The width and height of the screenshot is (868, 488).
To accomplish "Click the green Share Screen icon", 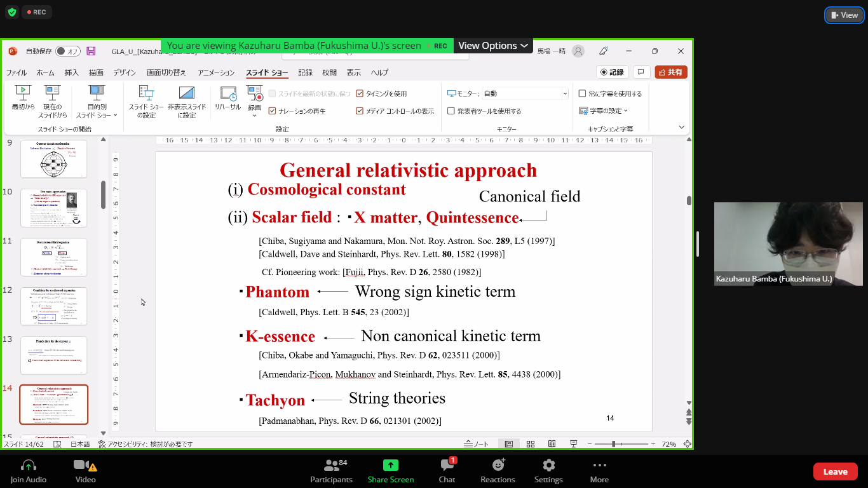I will (391, 466).
